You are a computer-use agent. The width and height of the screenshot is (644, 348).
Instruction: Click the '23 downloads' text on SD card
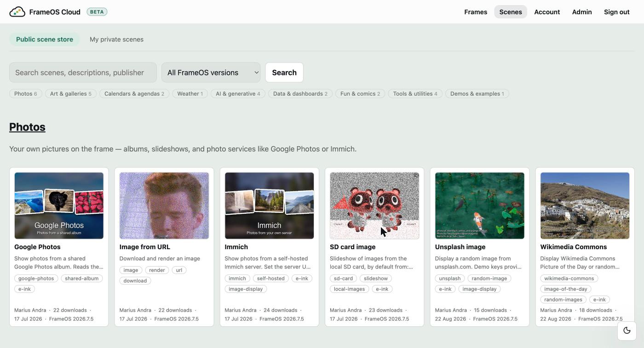pyautogui.click(x=385, y=310)
